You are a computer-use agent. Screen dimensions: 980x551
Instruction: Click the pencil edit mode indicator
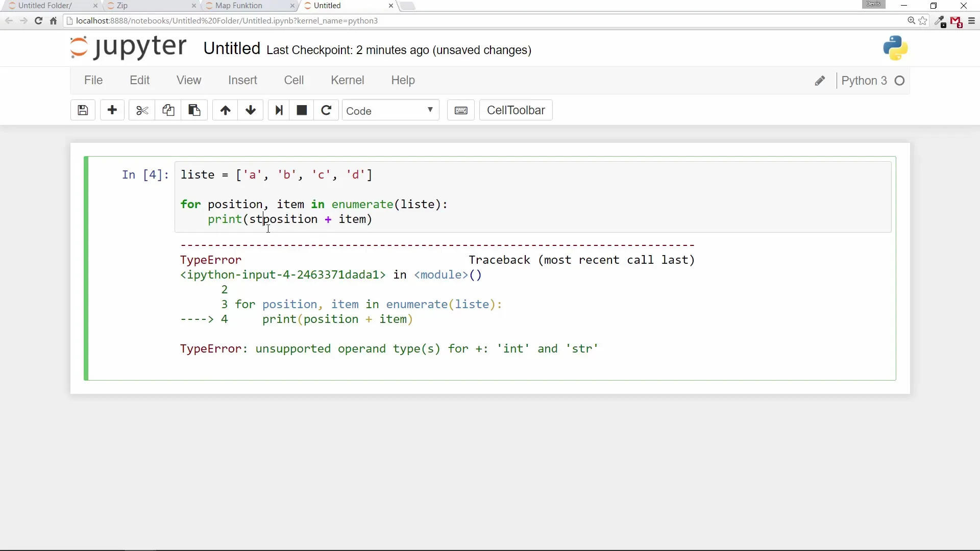tap(820, 81)
